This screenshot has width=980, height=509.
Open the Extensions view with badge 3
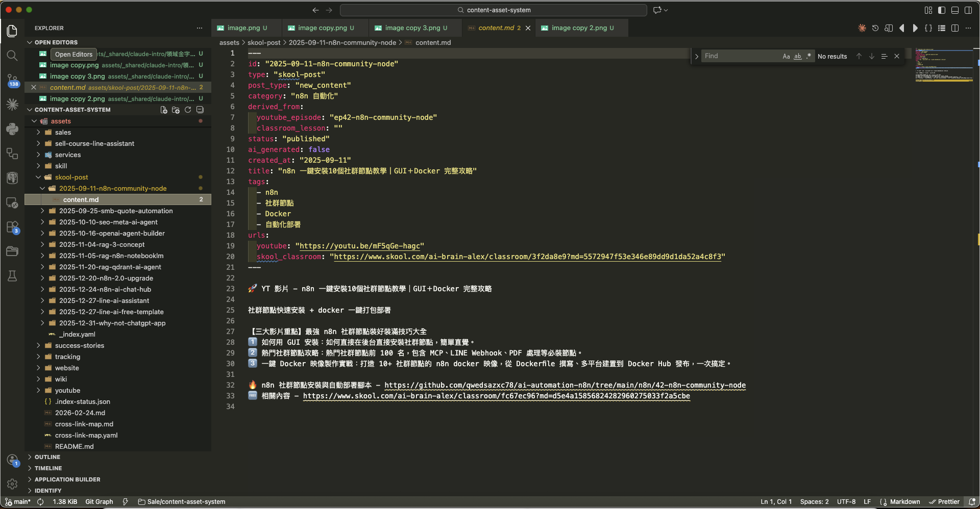click(12, 227)
